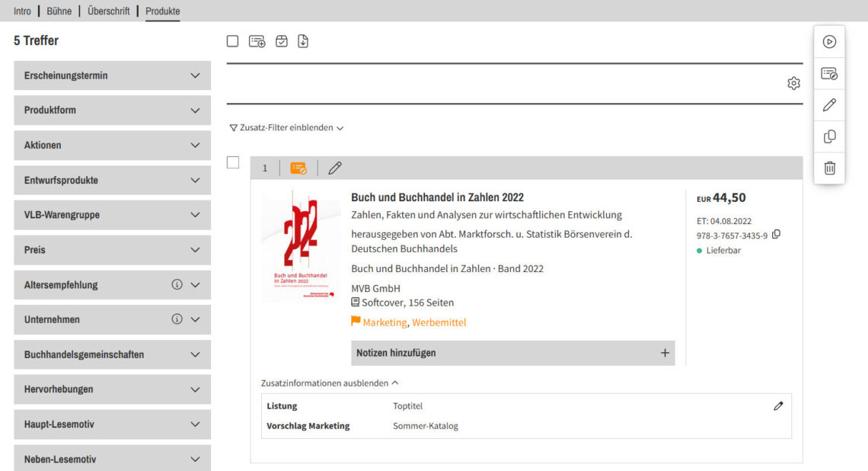868x471 pixels.
Task: Expand the Erscheinungstermin filter
Action: tap(112, 75)
